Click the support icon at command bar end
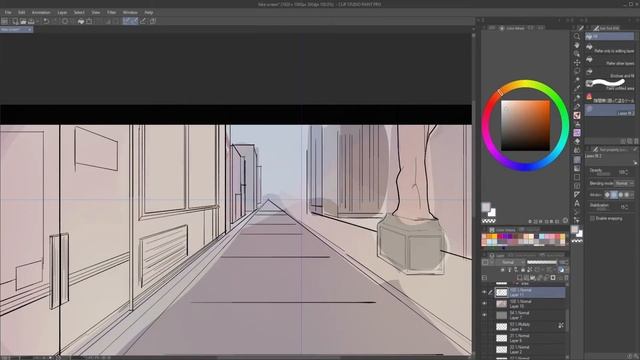Viewport: 640px width, 360px height. point(153,21)
